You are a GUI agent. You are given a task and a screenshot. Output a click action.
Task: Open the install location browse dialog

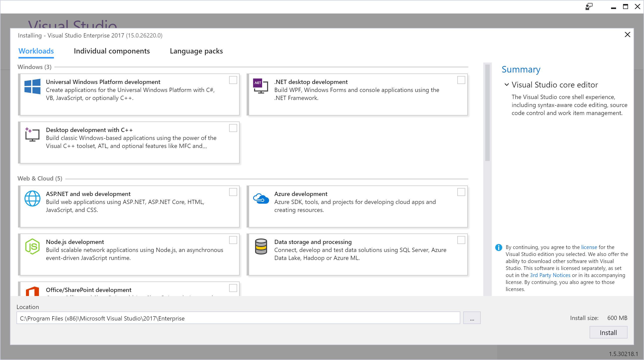coord(472,318)
